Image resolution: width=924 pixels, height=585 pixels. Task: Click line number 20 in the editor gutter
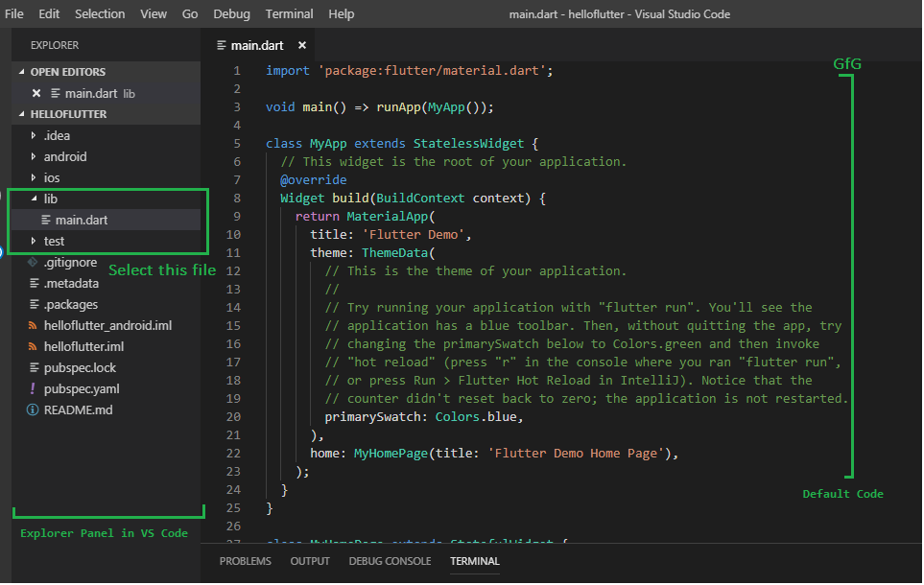(235, 417)
